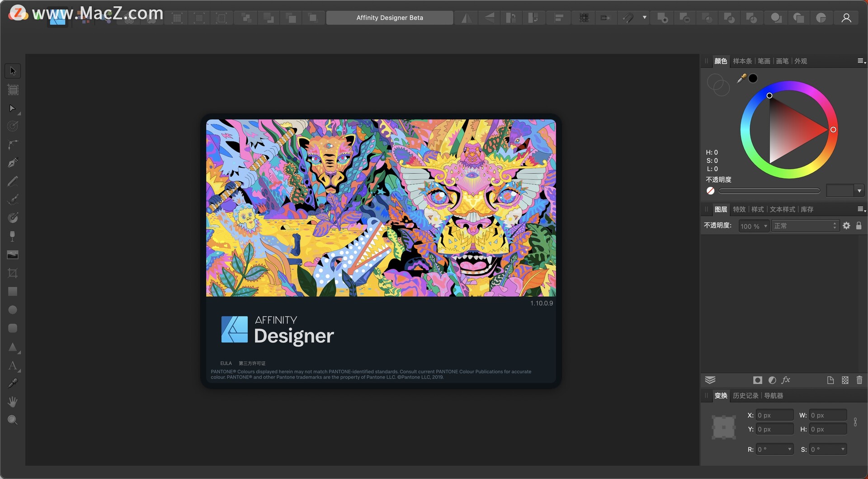Open the R: rotation dropdown
The width and height of the screenshot is (868, 479).
pos(790,450)
